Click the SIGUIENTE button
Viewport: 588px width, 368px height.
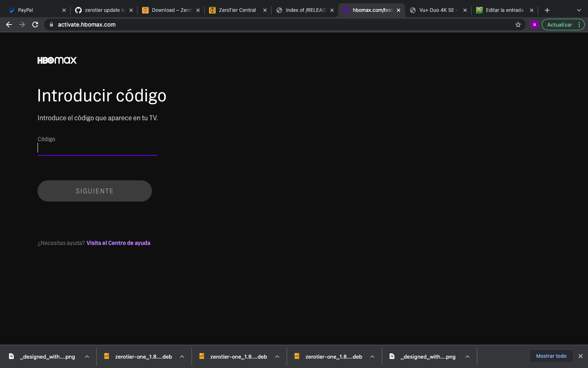coord(95,191)
